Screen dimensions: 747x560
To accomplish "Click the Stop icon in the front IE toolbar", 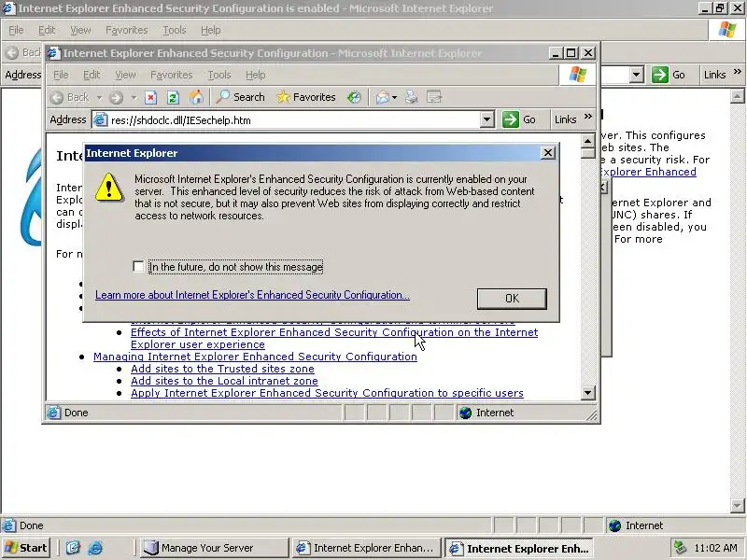I will click(150, 98).
